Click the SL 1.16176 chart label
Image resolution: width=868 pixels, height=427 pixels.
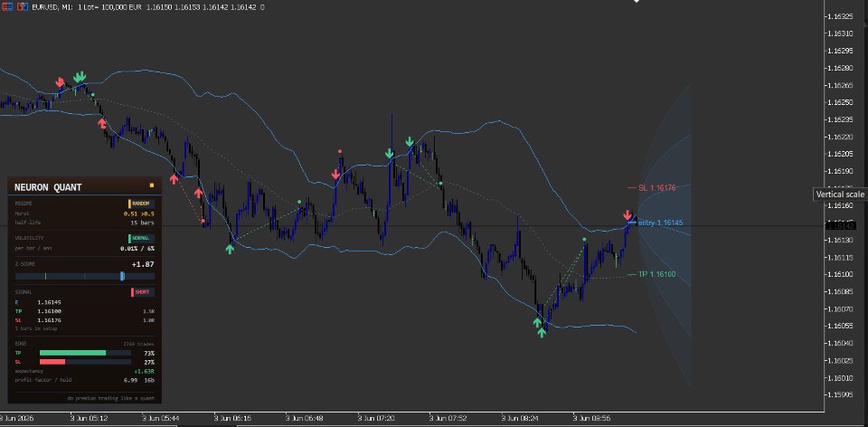click(657, 188)
